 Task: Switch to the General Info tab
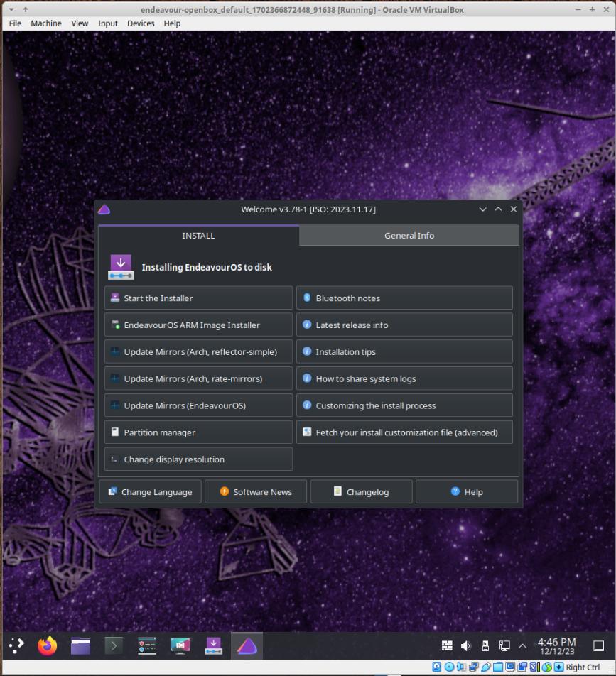click(409, 236)
